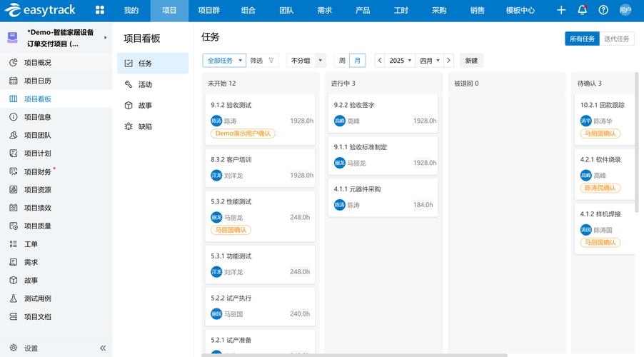Click the 项目信息 info icon

14,117
